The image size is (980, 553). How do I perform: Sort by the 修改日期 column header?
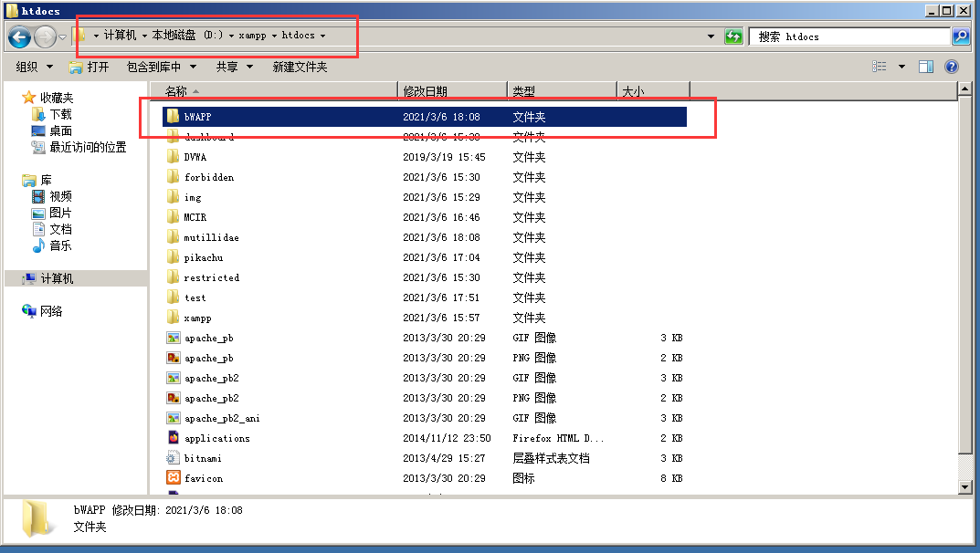(x=452, y=91)
